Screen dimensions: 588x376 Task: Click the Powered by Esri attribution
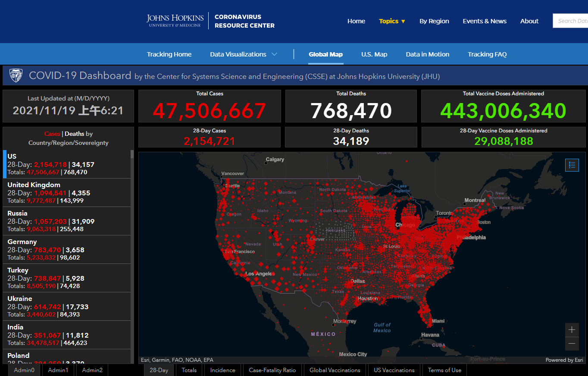[x=564, y=360]
